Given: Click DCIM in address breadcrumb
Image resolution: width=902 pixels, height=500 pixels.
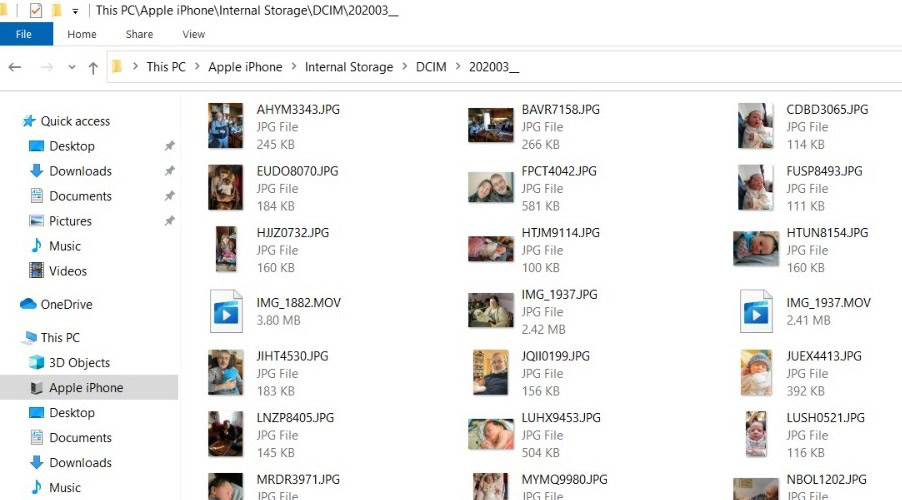Looking at the screenshot, I should (431, 67).
